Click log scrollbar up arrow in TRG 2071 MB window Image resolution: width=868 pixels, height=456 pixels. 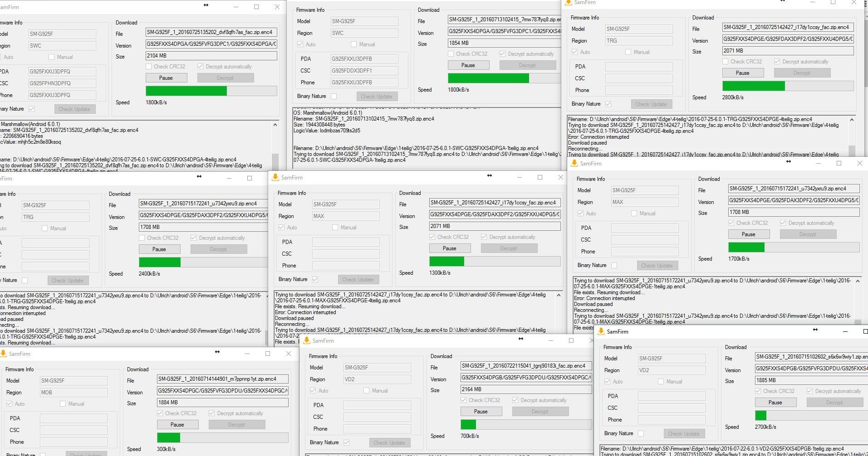[852, 120]
